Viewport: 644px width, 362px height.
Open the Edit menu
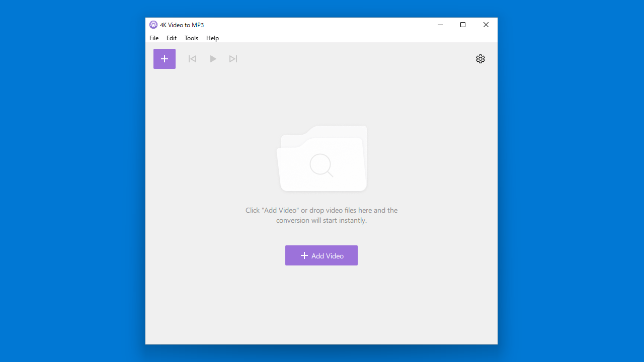coord(172,38)
